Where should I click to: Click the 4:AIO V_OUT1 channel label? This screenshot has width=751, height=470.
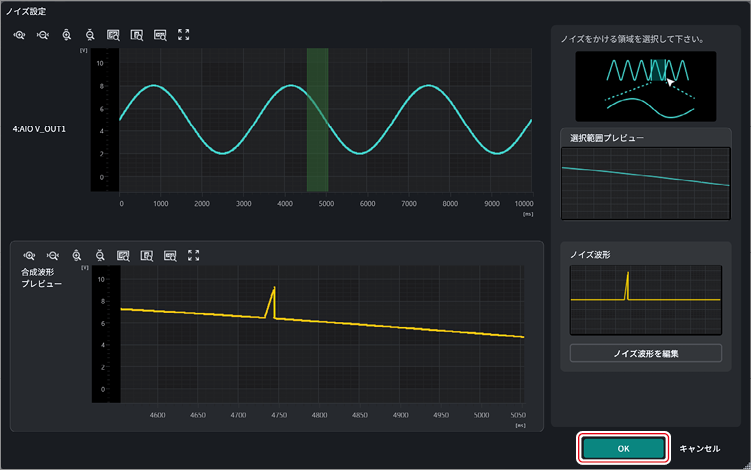(39, 129)
